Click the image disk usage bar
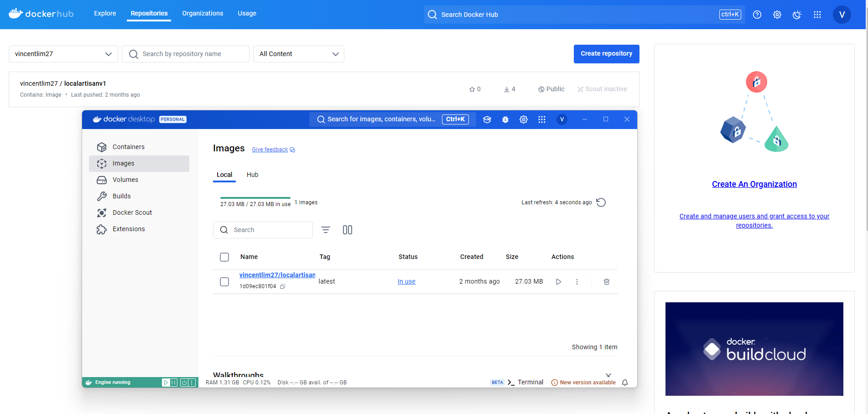 [255, 198]
